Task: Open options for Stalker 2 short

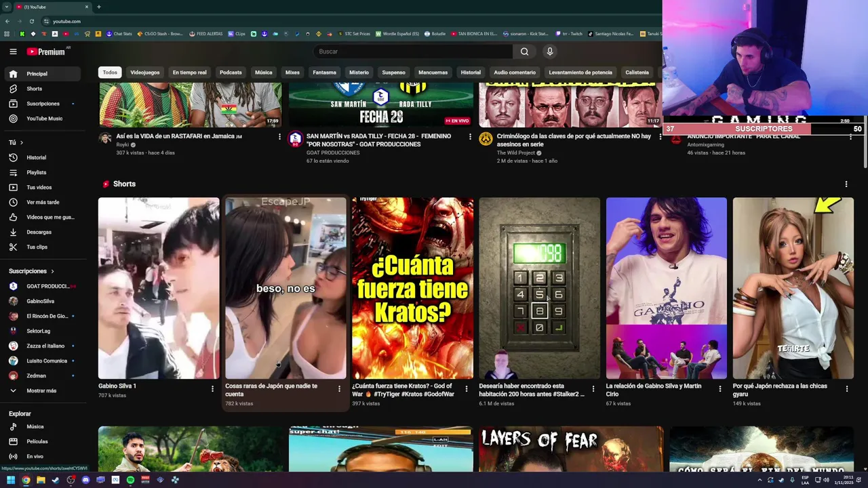Action: [593, 389]
